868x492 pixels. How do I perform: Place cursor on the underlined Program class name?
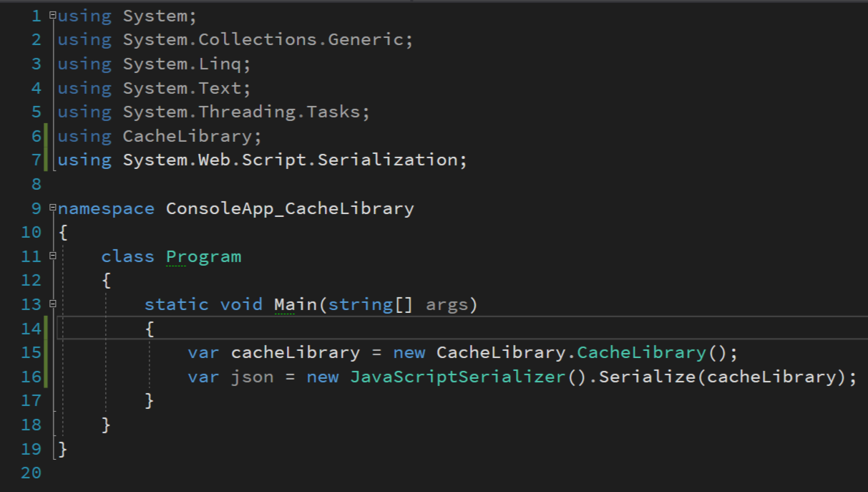pos(204,256)
